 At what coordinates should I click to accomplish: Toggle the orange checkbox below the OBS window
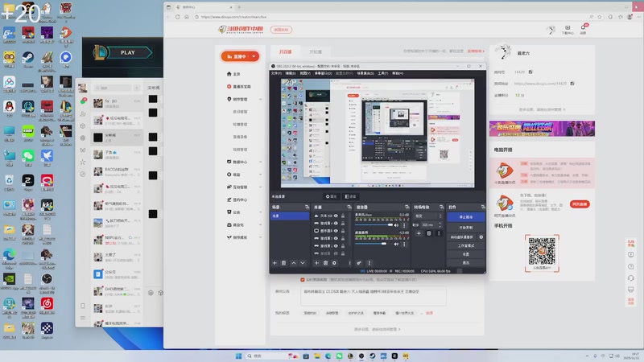[x=303, y=279]
